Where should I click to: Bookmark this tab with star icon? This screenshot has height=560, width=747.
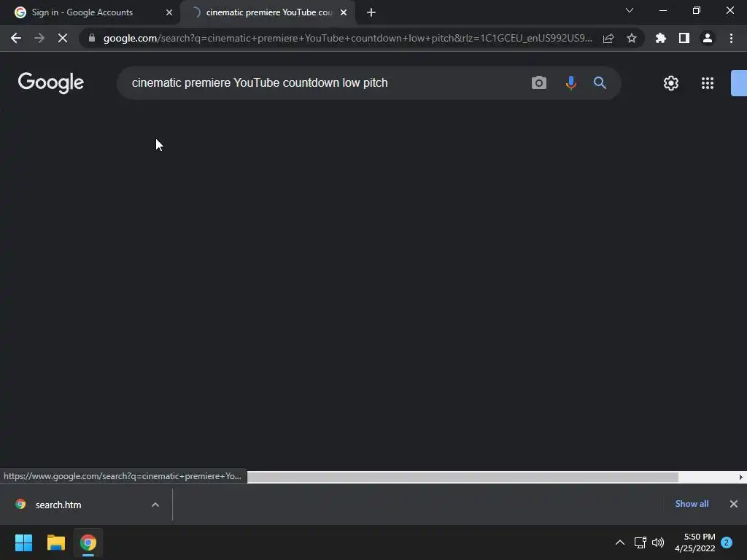coord(632,38)
